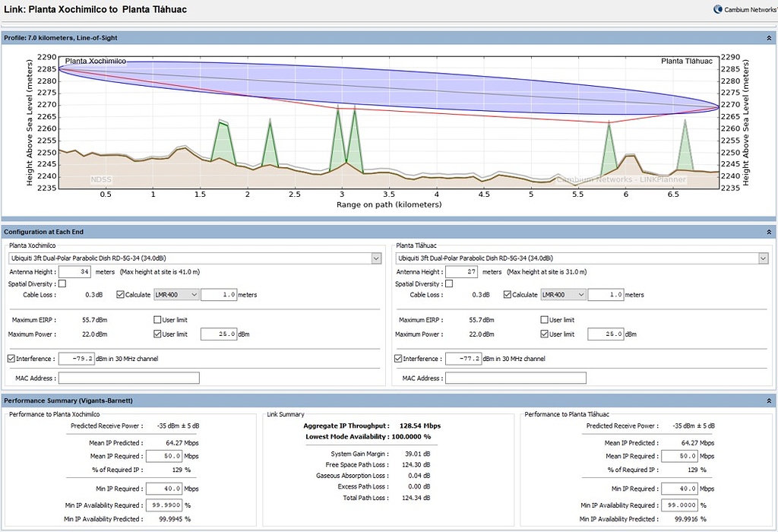The image size is (778, 532).
Task: Open LMR400 cable dropdown for Tláhuac
Action: (563, 294)
